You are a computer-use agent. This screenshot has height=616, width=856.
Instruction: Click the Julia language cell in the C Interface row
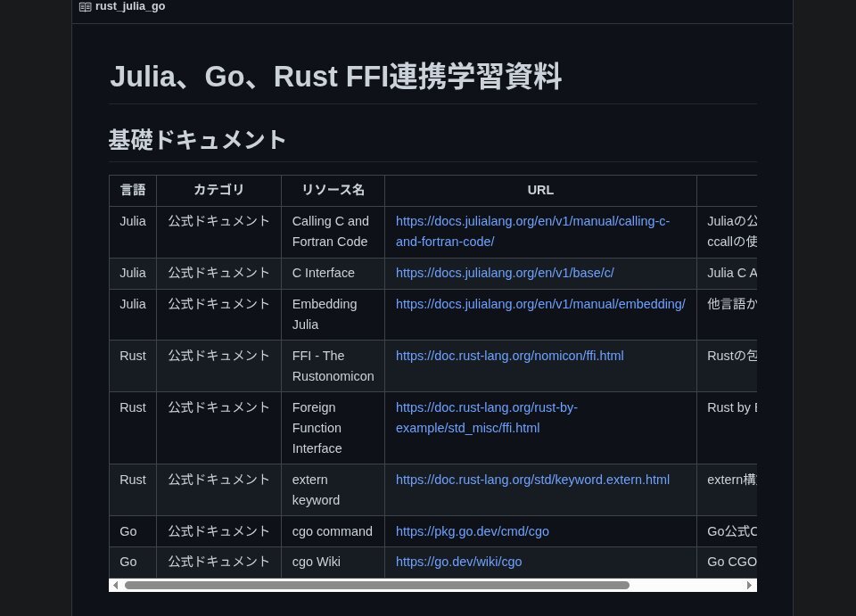coord(133,274)
